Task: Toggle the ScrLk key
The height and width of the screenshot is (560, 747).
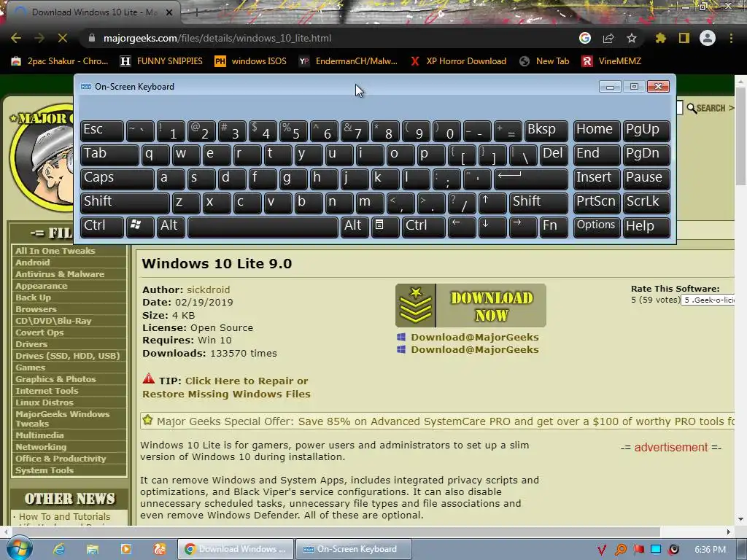Action: click(646, 203)
